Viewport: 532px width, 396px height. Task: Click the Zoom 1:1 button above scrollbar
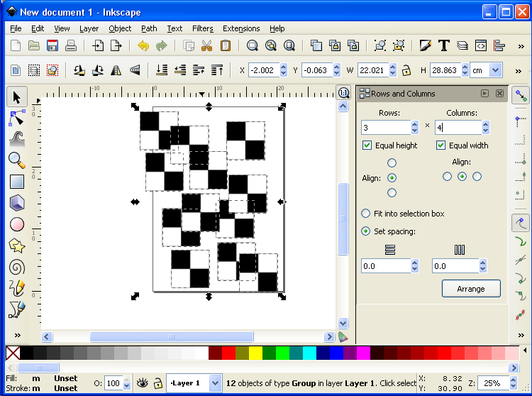pos(343,93)
